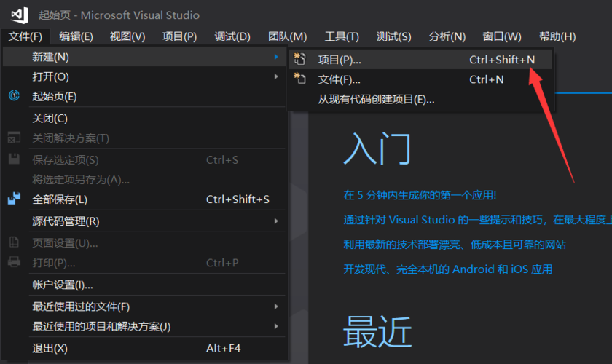Click the close-solution icon beside 关闭解决方案(T)

coord(14,138)
